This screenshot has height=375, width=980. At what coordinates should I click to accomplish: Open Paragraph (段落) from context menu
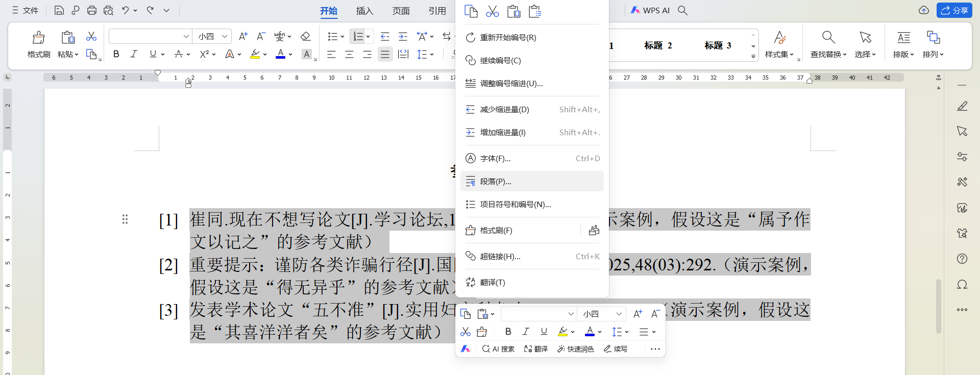(532, 181)
